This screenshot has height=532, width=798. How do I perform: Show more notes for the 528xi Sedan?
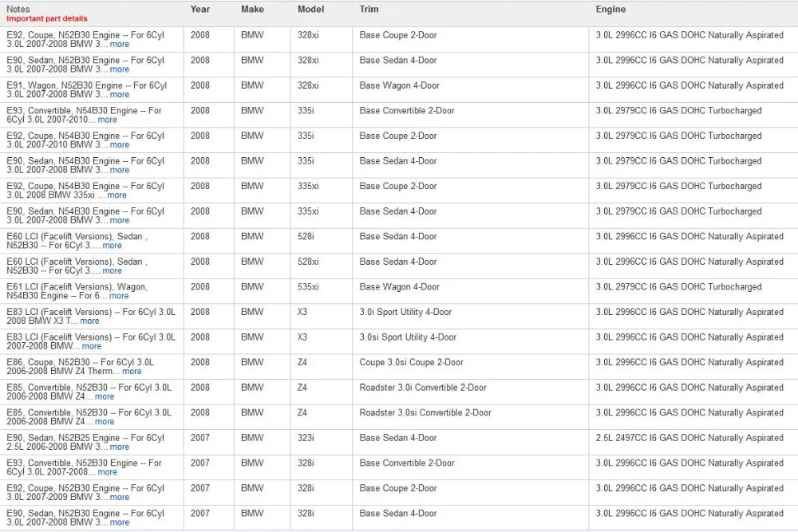(x=112, y=270)
